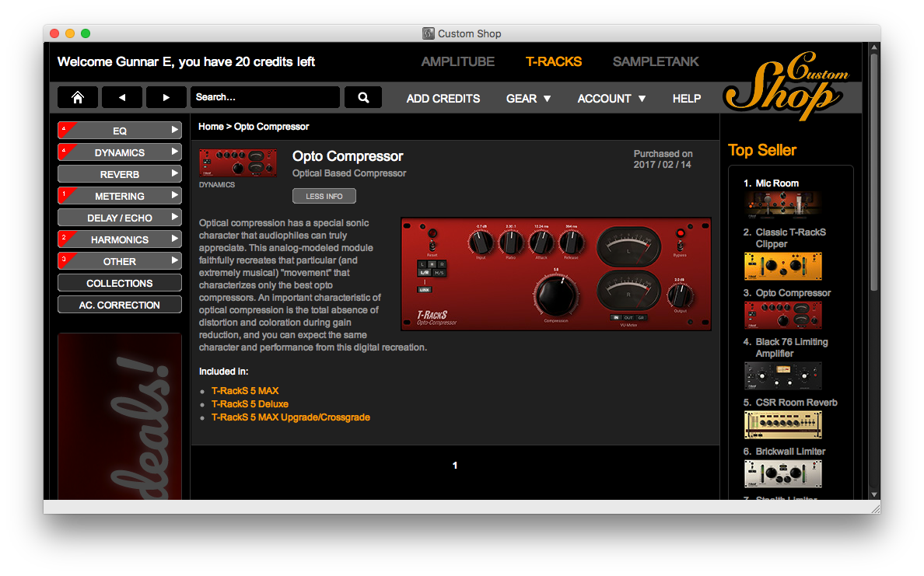Image resolution: width=924 pixels, height=576 pixels.
Task: Focus the Search text field
Action: click(x=265, y=97)
